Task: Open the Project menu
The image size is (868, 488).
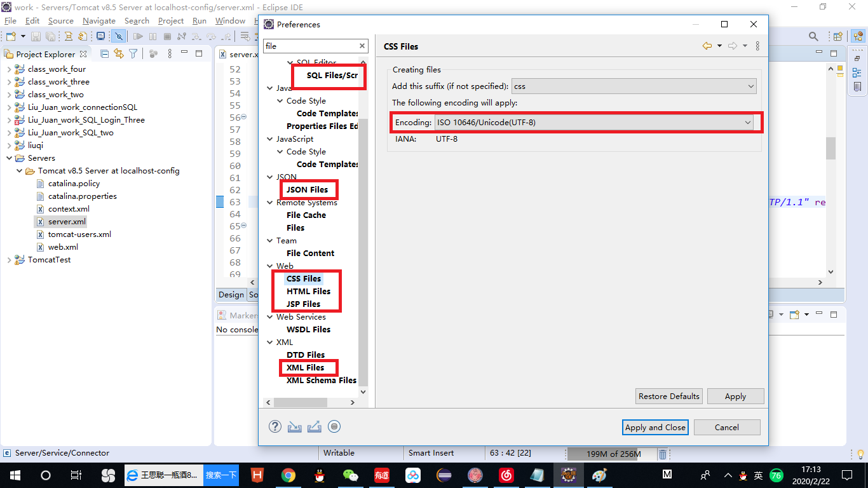Action: coord(171,21)
